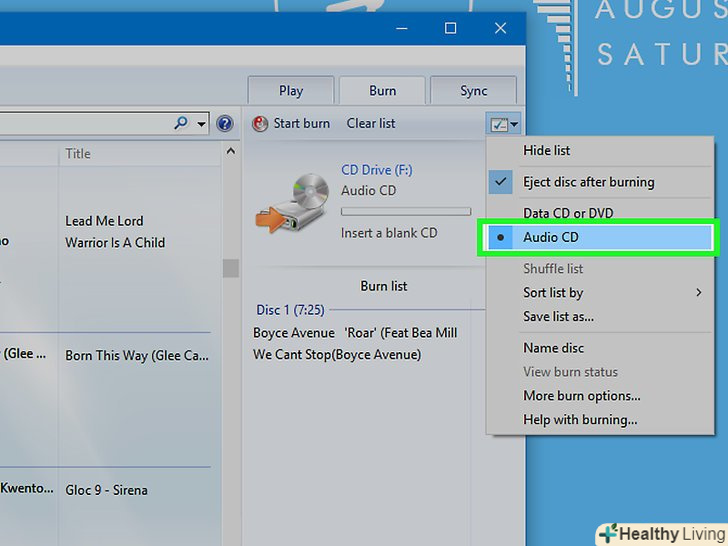
Task: Click the Disc 1 (7:25) header
Action: 291,310
